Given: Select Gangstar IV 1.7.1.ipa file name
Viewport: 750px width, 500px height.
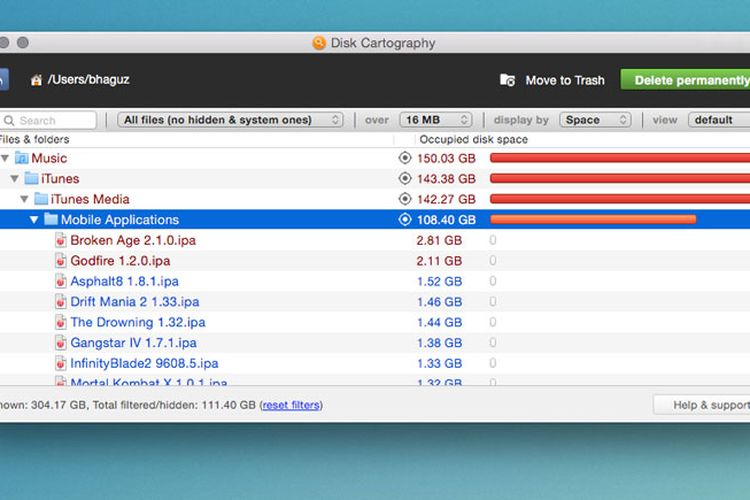Looking at the screenshot, I should click(133, 343).
